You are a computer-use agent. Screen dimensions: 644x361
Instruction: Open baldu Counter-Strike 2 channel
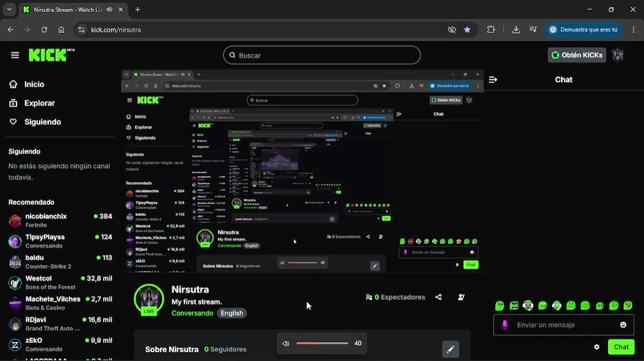60,261
